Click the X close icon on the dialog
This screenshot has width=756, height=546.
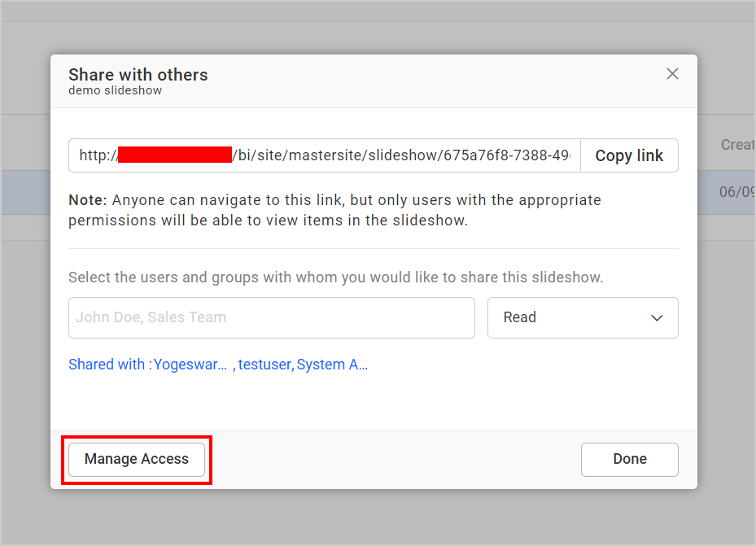[x=672, y=73]
